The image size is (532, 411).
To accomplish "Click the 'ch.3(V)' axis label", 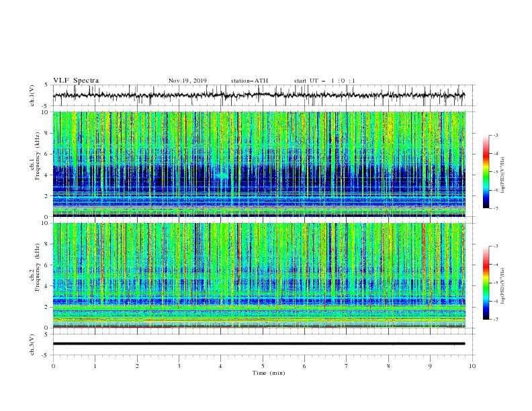I will click(32, 345).
